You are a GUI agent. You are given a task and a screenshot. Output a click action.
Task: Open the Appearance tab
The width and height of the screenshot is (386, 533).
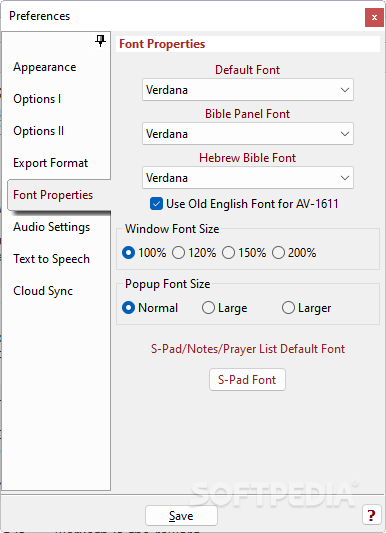(x=45, y=67)
